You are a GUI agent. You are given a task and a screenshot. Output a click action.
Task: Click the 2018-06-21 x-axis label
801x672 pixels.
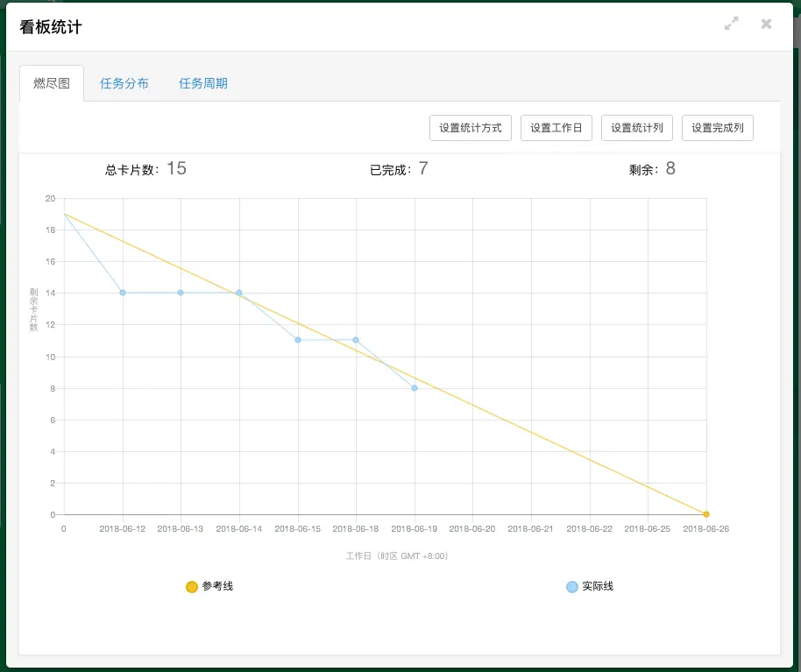coord(531,529)
